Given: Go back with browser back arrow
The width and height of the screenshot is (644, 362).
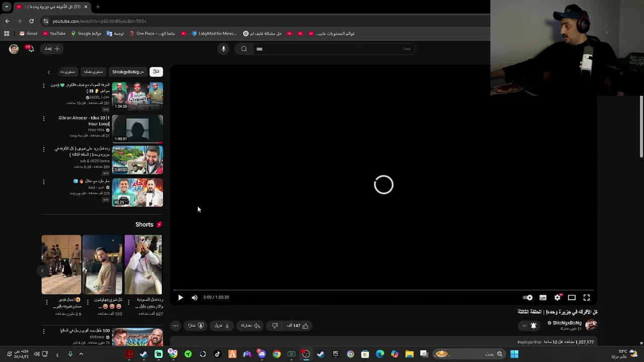Looking at the screenshot, I should coord(7,21).
